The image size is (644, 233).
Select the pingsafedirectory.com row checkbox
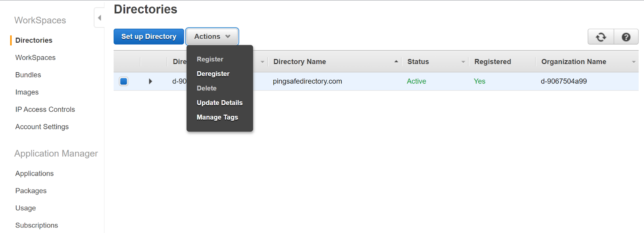point(124,82)
